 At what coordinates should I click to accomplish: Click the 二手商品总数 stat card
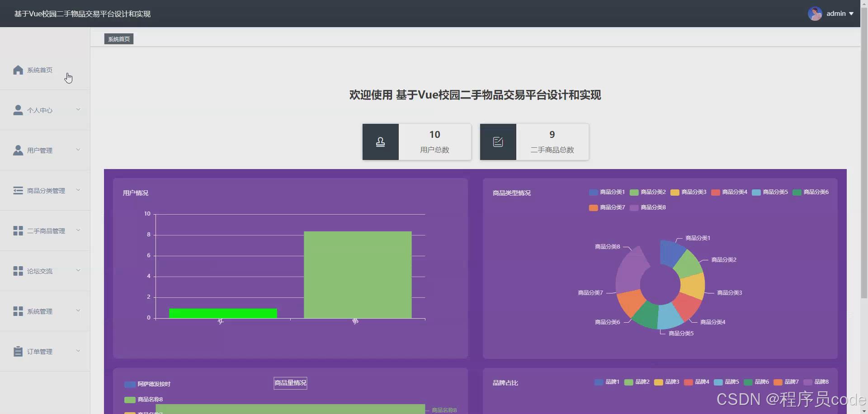(552, 141)
